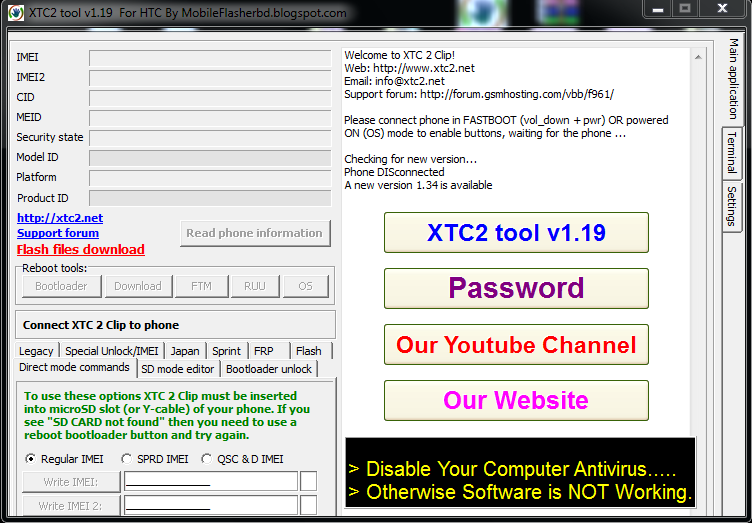Click 'Connect XTC 2 Clip to phone' status
Screen dimensions: 752x523
coord(101,325)
